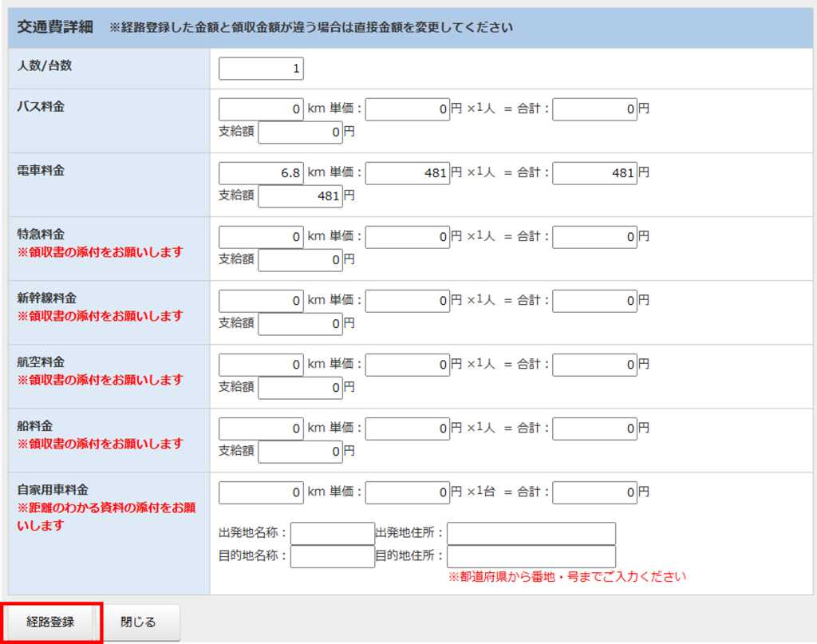Click the receipt note under 航空料金
This screenshot has width=817, height=644.
[x=100, y=380]
